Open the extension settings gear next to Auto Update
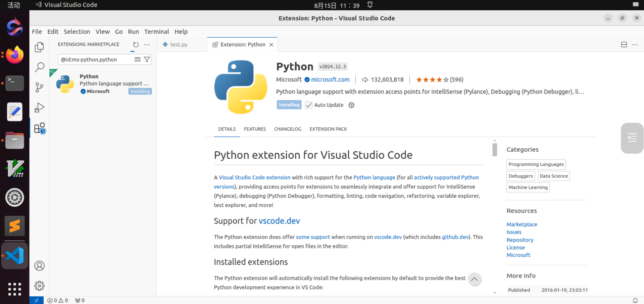Image resolution: width=644 pixels, height=304 pixels. point(351,105)
